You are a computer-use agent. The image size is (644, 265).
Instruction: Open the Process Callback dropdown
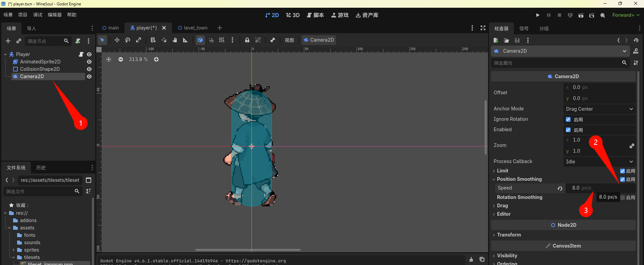tap(600, 162)
